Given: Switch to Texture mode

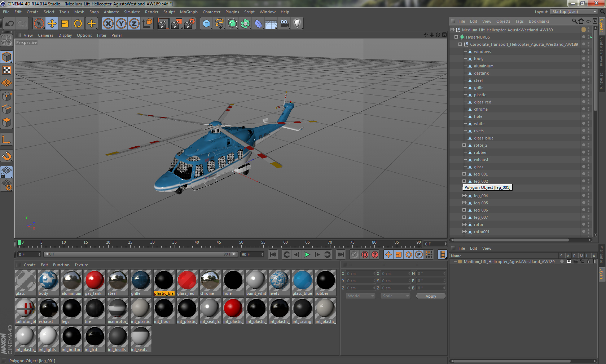Looking at the screenshot, I should (6, 70).
